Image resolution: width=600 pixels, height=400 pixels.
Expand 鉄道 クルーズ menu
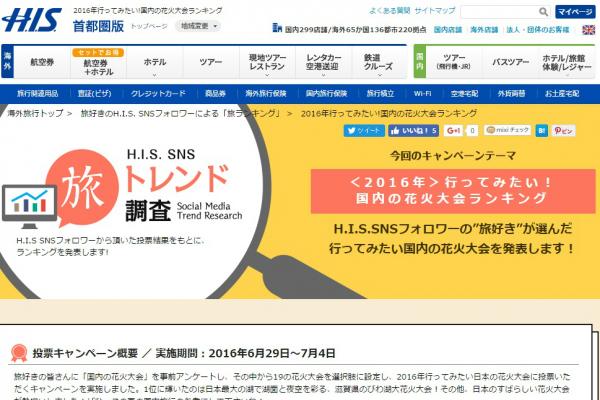point(378,62)
